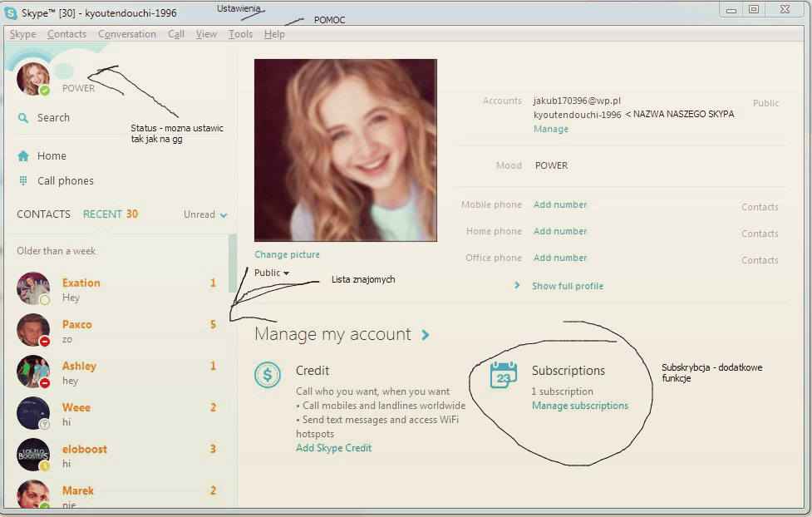The width and height of the screenshot is (812, 517).
Task: Open Ashley's contact avatar
Action: 33,372
